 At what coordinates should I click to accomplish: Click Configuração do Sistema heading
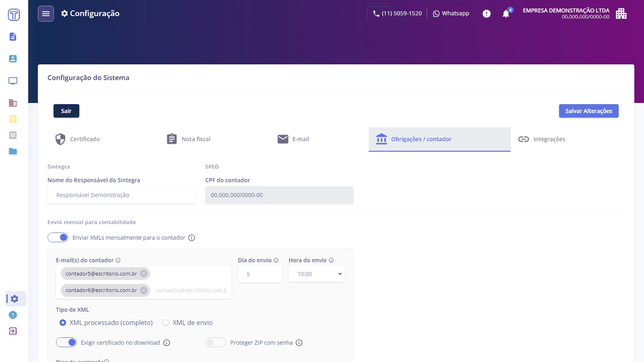pyautogui.click(x=89, y=78)
